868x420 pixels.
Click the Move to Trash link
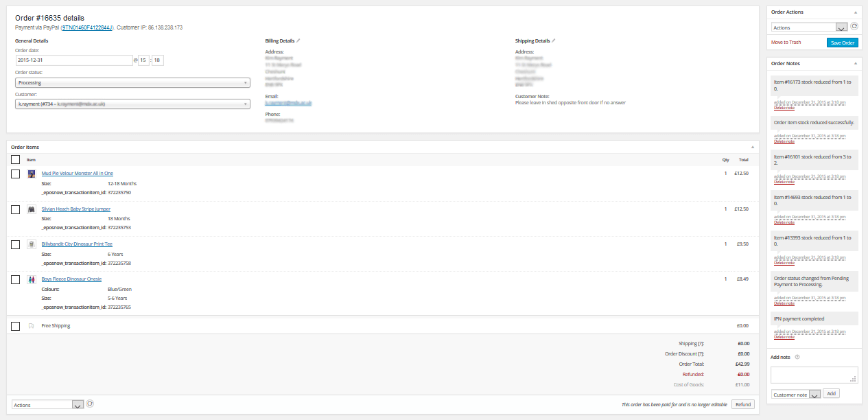786,43
